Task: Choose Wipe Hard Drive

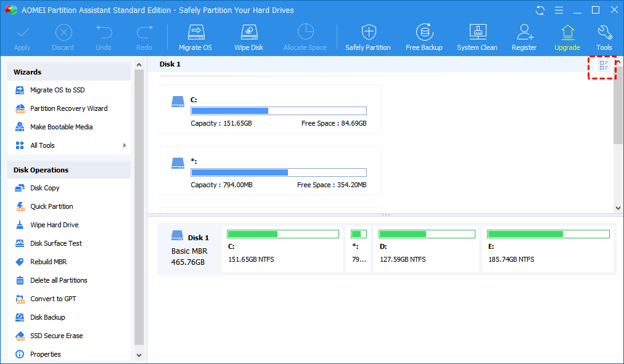Action: [54, 225]
